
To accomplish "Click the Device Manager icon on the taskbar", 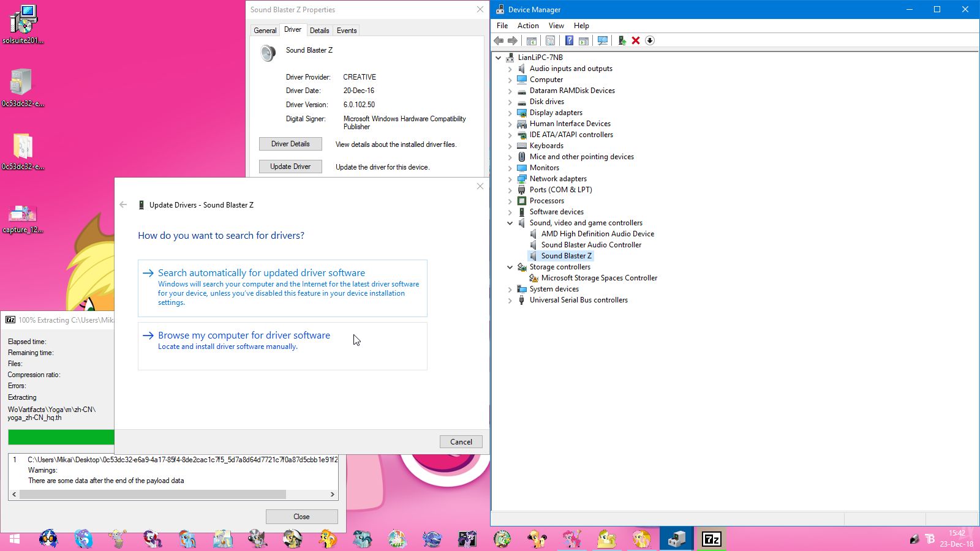I will (676, 539).
